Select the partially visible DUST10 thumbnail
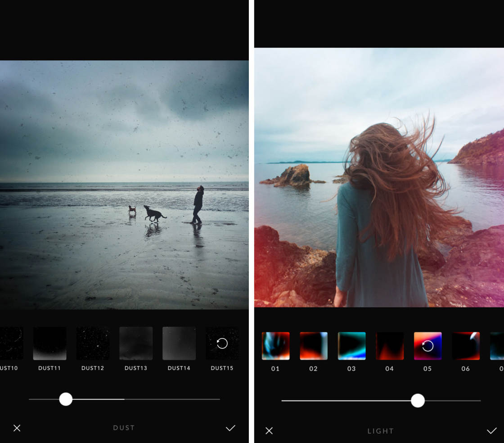The width and height of the screenshot is (504, 443). (12, 344)
